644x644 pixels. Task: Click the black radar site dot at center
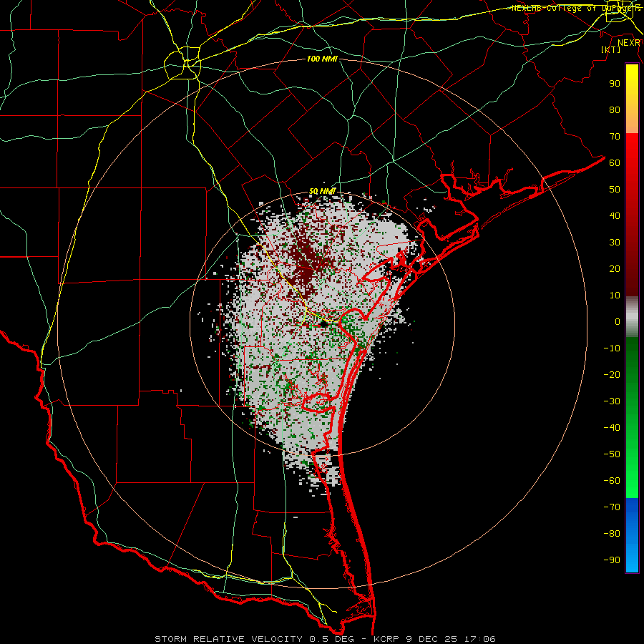point(323,324)
